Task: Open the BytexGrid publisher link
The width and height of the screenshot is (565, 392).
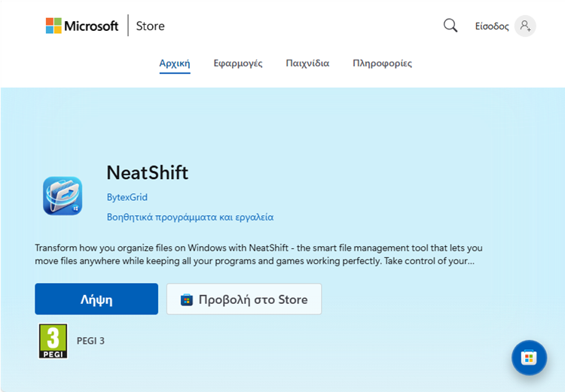Action: [x=127, y=197]
